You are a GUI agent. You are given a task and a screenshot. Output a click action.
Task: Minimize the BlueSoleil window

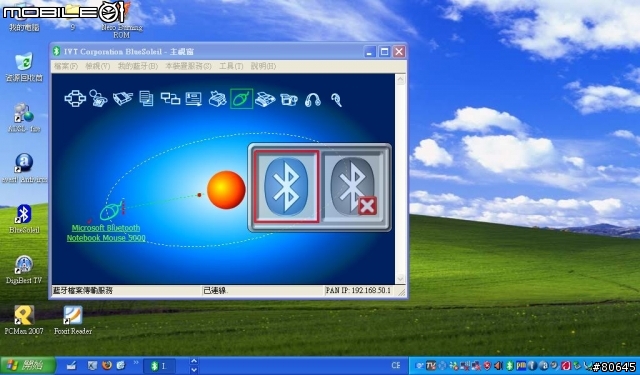pyautogui.click(x=370, y=52)
